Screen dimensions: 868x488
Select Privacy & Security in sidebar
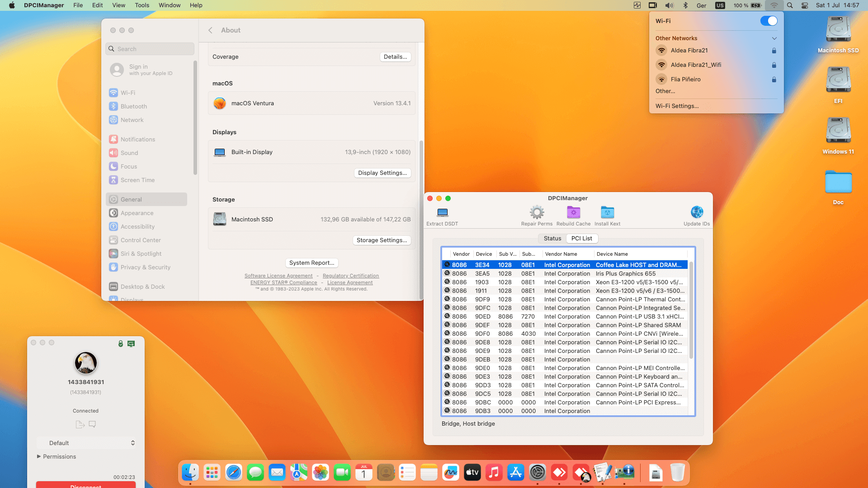pos(146,267)
